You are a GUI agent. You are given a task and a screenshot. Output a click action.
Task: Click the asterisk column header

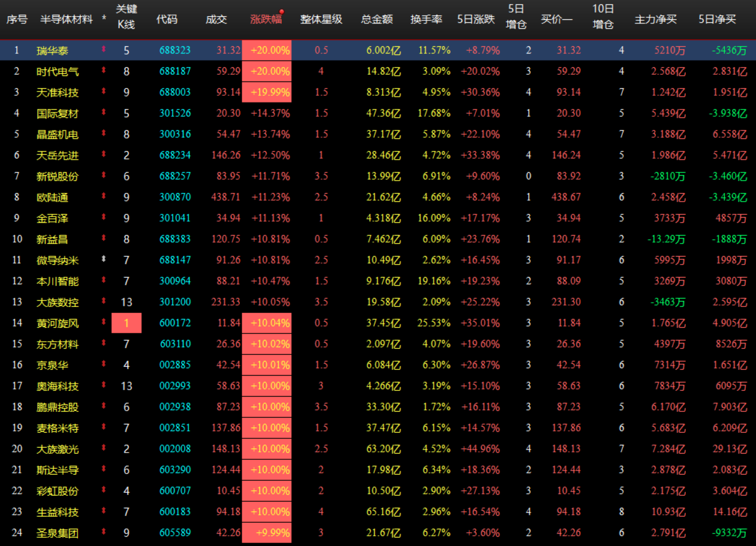pyautogui.click(x=104, y=19)
